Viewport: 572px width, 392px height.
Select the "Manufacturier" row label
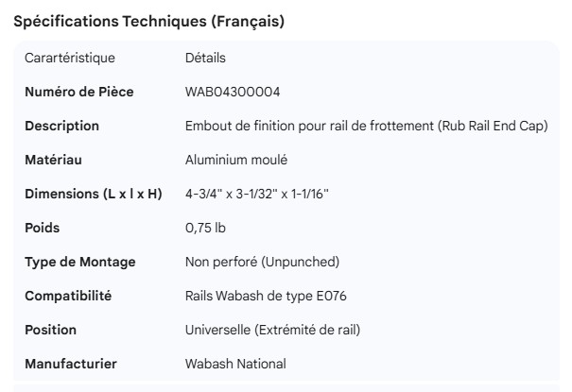pos(69,364)
